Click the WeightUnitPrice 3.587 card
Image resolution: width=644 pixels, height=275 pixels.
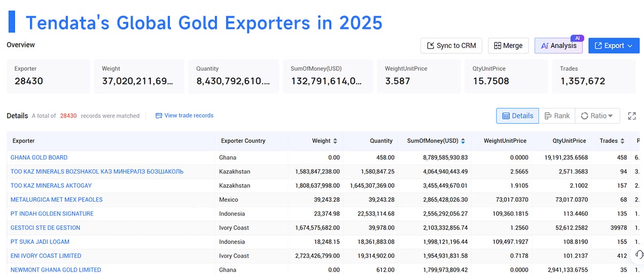click(418, 76)
